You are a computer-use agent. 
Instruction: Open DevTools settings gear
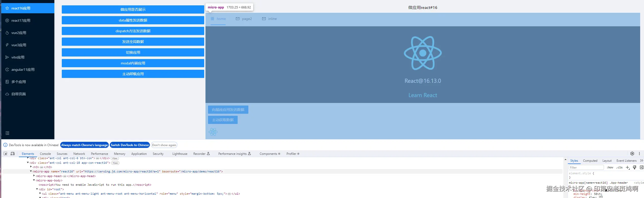(x=632, y=154)
